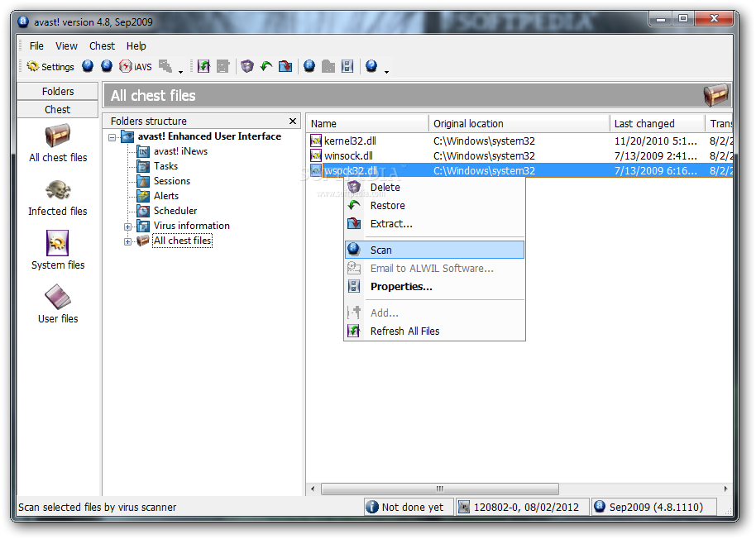Viewport: 756px width, 539px height.
Task: Choose Delete from the context menu
Action: pos(434,188)
